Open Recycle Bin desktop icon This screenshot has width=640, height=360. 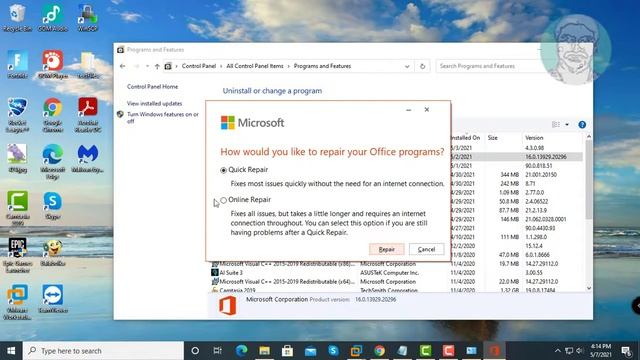pyautogui.click(x=17, y=18)
